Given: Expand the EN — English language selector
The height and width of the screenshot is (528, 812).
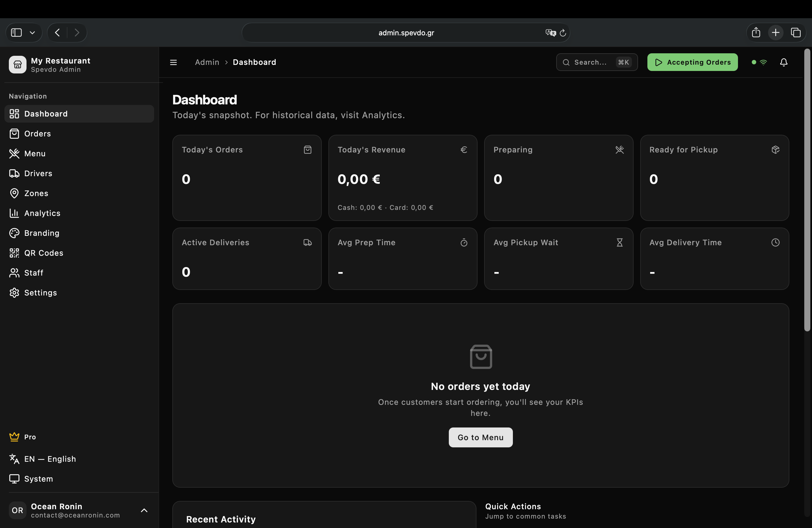Looking at the screenshot, I should tap(50, 459).
